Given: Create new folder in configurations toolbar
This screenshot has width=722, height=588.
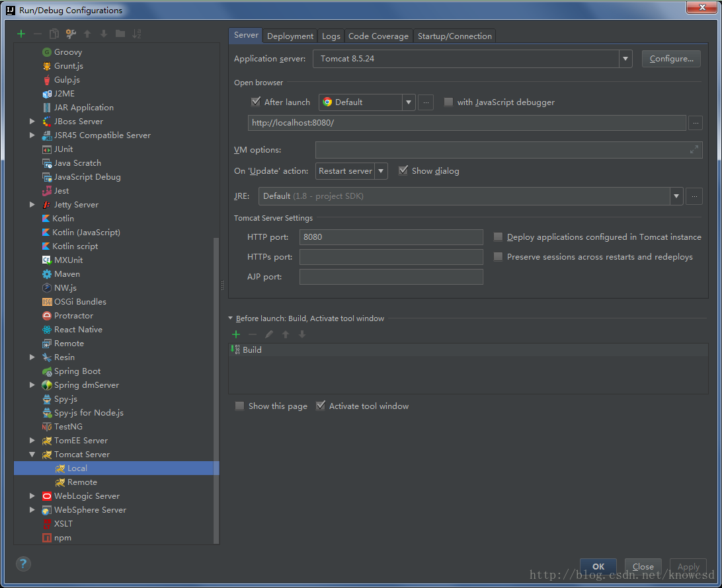Looking at the screenshot, I should tap(120, 34).
